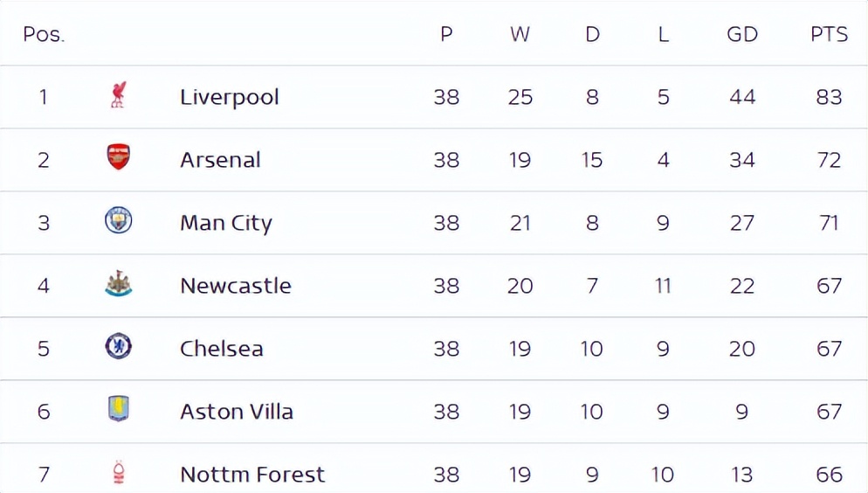The image size is (868, 493).
Task: Click Arsenal's 15 draws value
Action: [x=591, y=159]
